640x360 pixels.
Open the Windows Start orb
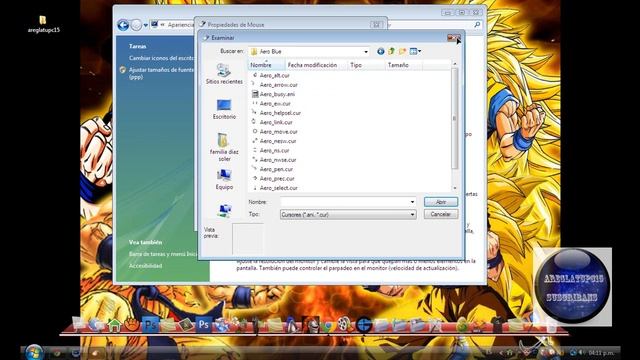pyautogui.click(x=34, y=352)
